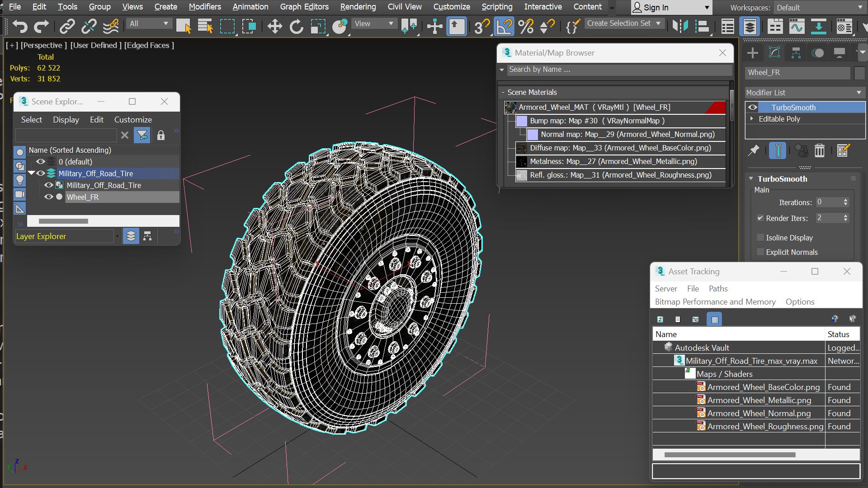This screenshot has width=868, height=488.
Task: Click Sort by Layer icon in Scene Explorer
Action: click(131, 236)
